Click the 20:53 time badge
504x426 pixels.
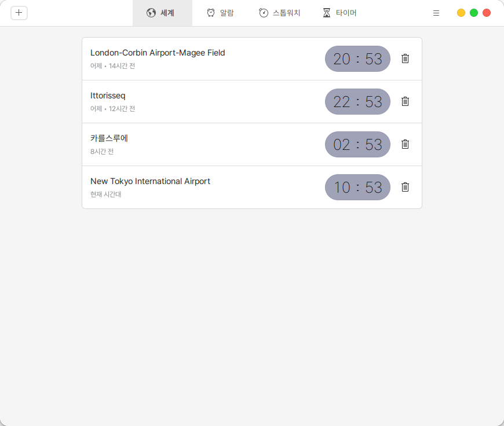[x=357, y=58]
